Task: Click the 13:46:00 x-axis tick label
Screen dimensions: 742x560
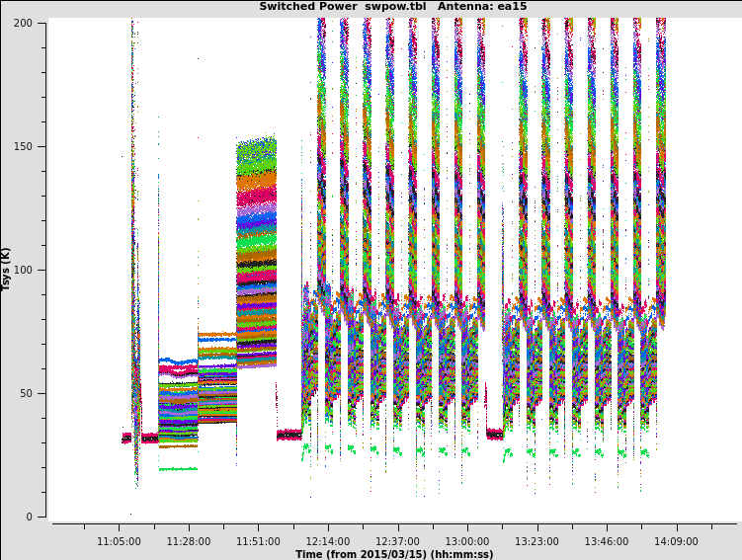Action: (x=606, y=541)
